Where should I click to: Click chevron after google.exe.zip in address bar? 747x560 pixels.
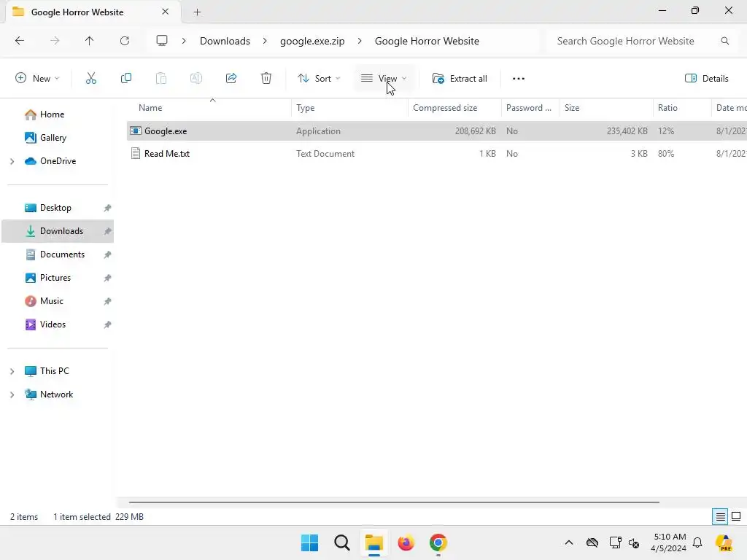tap(360, 41)
